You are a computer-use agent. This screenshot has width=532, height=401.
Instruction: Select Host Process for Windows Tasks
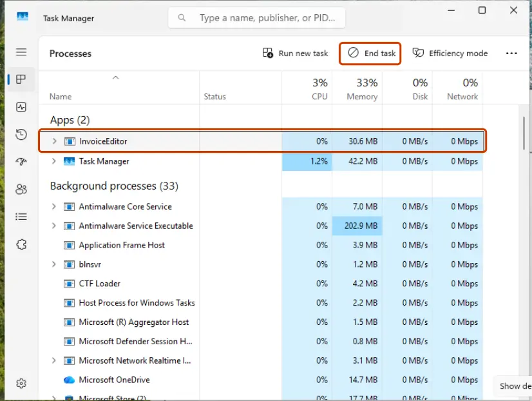261,303
